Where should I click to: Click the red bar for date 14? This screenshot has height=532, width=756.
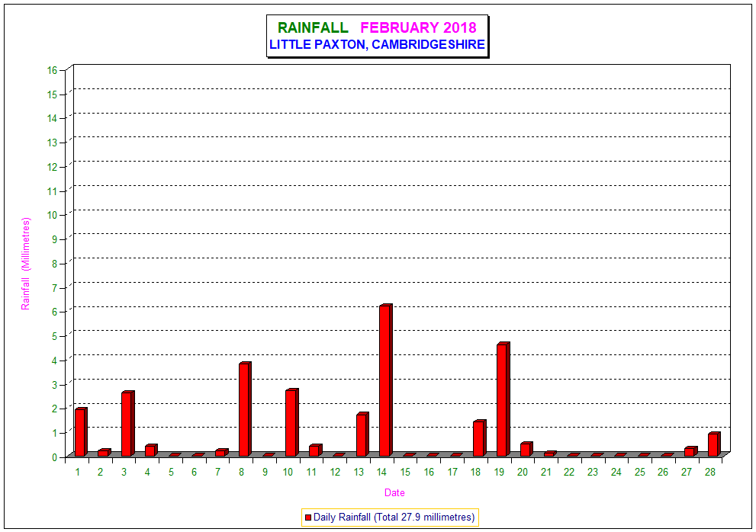[386, 380]
